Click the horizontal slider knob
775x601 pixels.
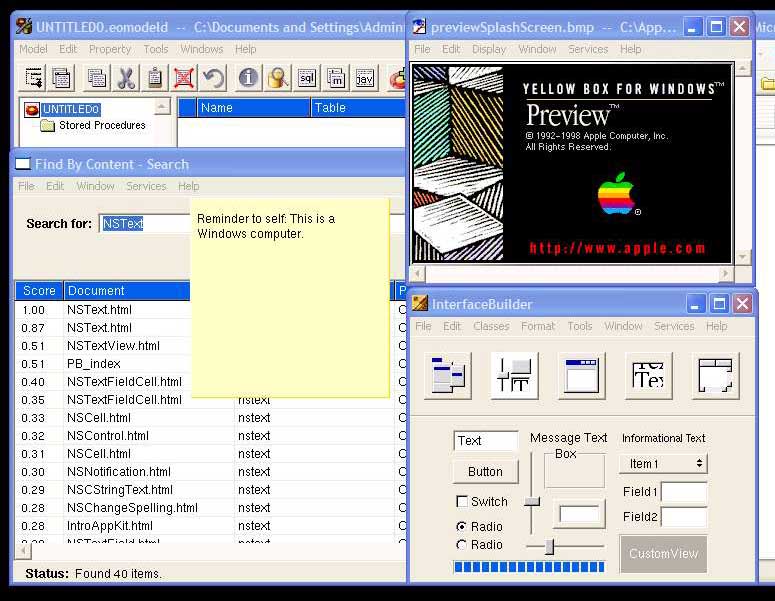point(549,546)
